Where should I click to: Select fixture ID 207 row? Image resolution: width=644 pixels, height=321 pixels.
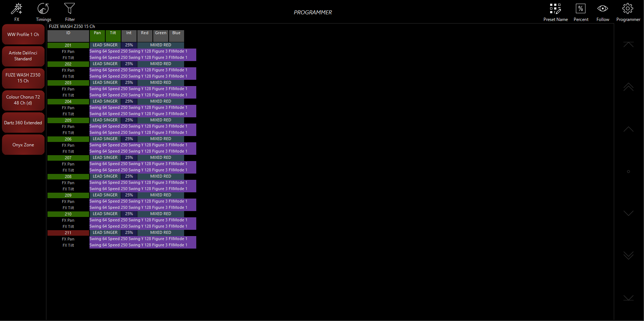click(x=68, y=158)
